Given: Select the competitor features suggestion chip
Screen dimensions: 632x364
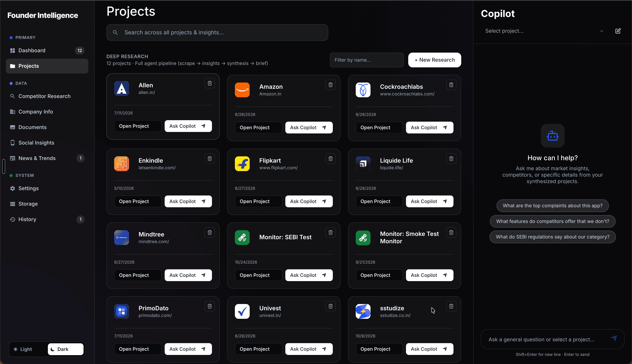Looking at the screenshot, I should (552, 221).
